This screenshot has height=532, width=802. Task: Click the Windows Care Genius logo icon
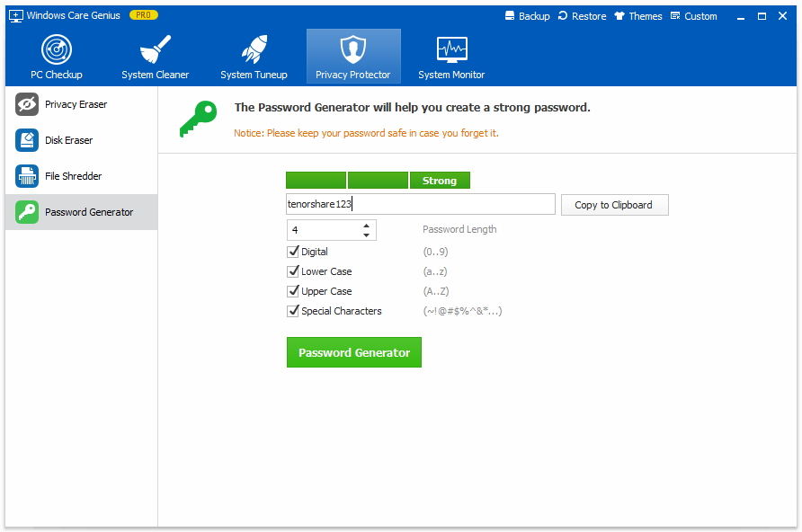(16, 16)
